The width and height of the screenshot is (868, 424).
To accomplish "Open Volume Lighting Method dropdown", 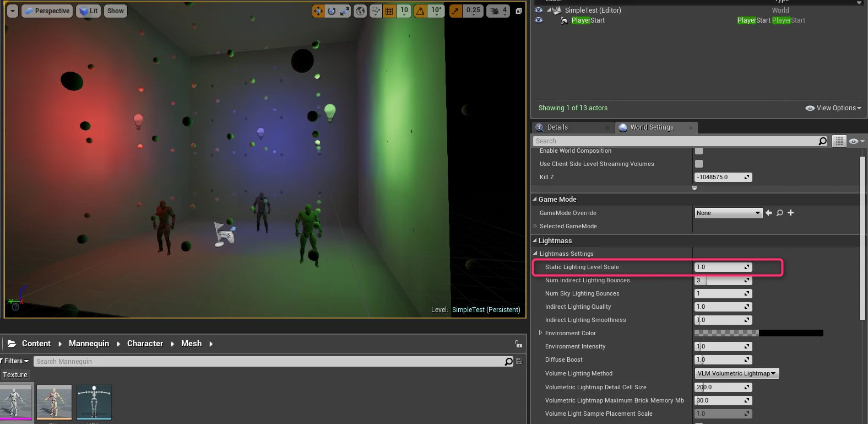I will (737, 374).
